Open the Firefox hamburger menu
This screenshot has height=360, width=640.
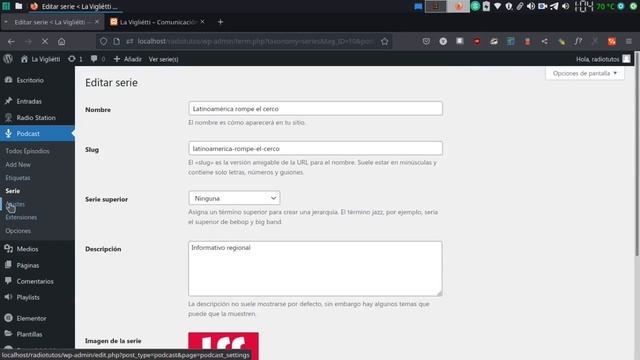(629, 42)
